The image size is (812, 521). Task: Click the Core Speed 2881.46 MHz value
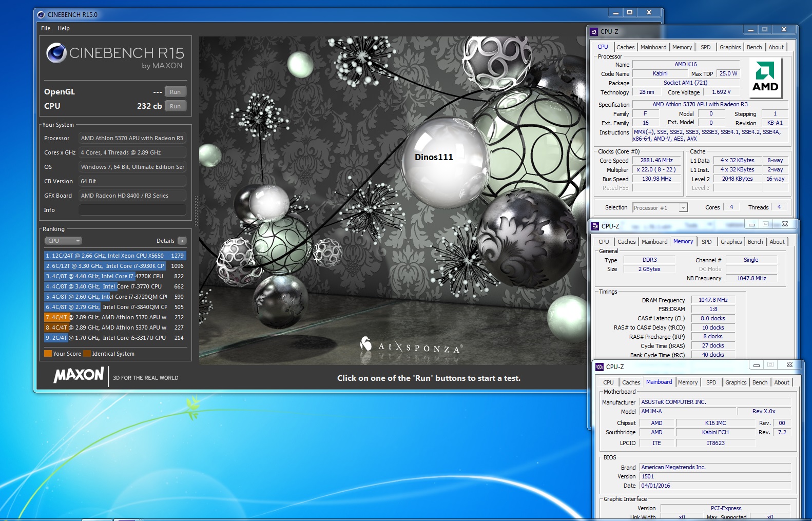tap(656, 160)
